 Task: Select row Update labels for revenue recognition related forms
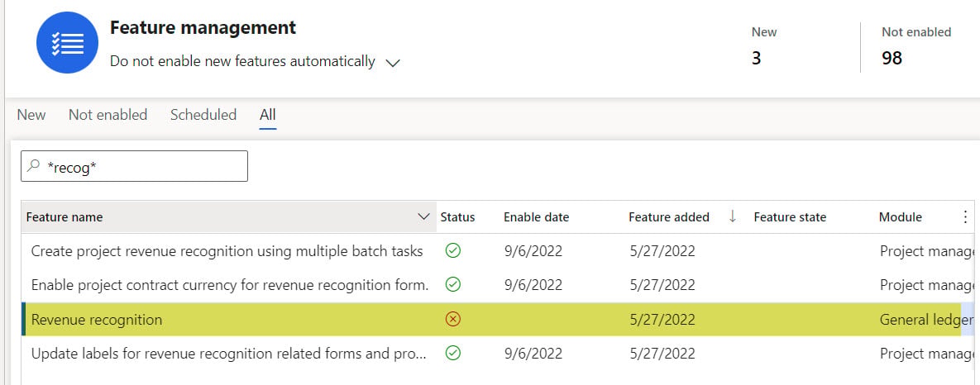pos(498,354)
